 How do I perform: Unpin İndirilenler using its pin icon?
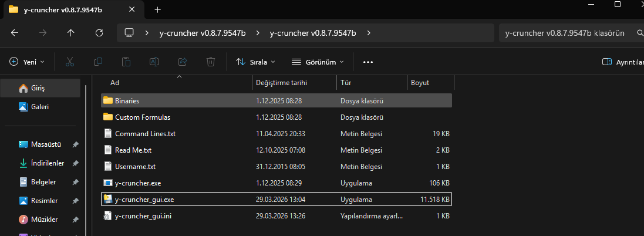point(75,163)
